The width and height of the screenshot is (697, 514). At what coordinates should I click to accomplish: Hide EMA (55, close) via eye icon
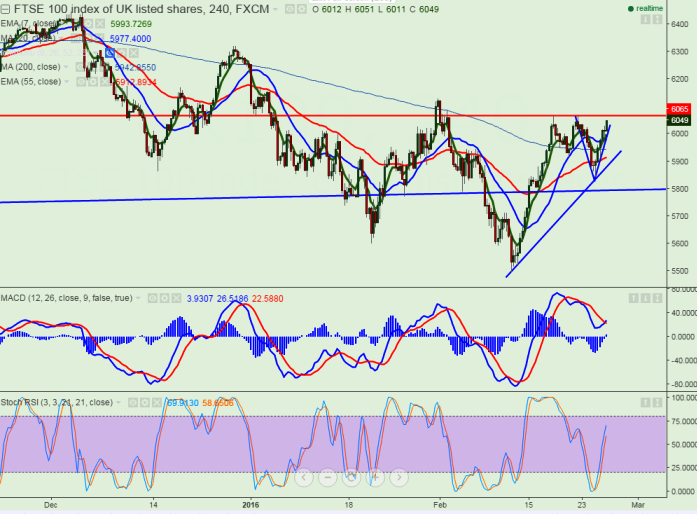click(x=81, y=82)
